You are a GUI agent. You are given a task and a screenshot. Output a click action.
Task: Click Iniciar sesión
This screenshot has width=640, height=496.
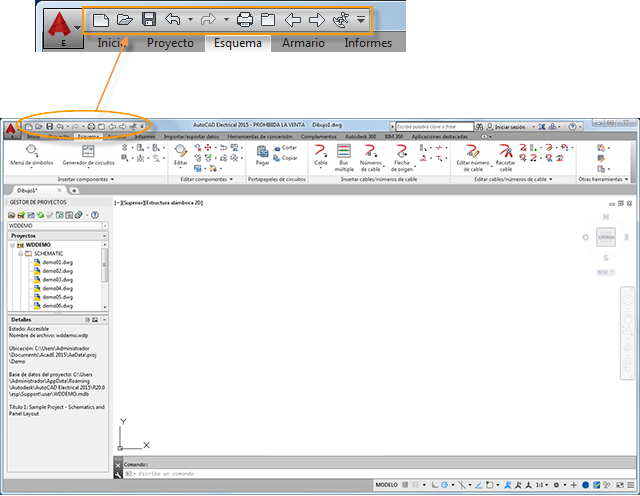click(x=509, y=127)
